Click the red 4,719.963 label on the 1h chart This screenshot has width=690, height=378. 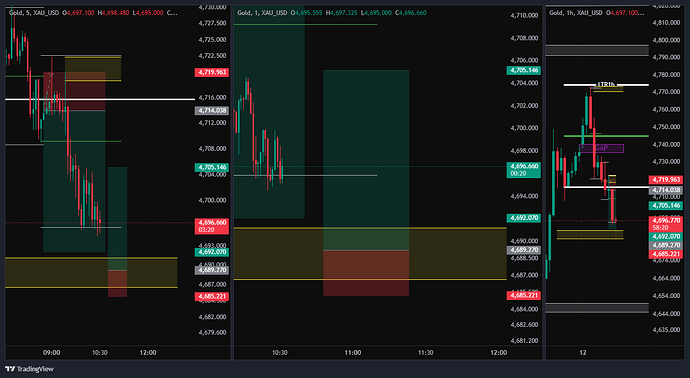pos(666,180)
